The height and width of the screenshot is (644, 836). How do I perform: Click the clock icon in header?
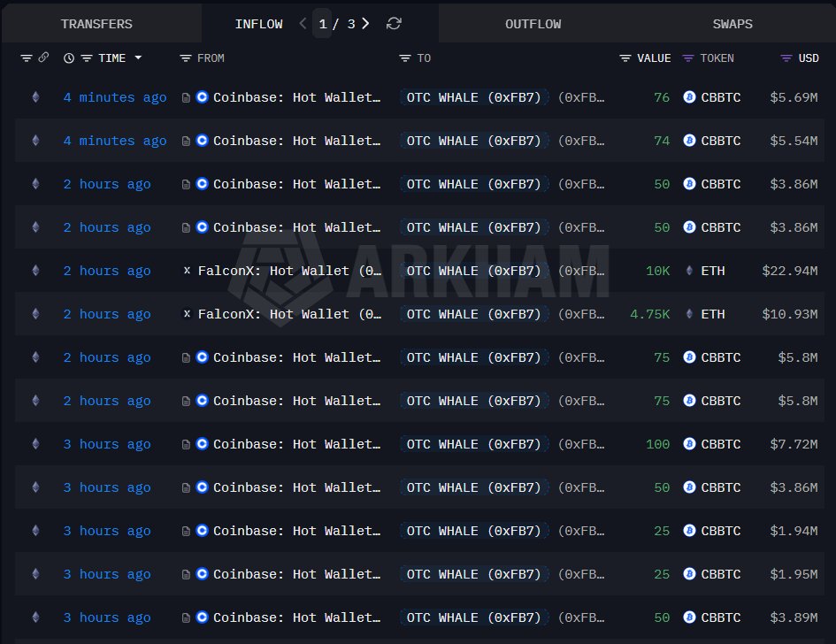(69, 58)
